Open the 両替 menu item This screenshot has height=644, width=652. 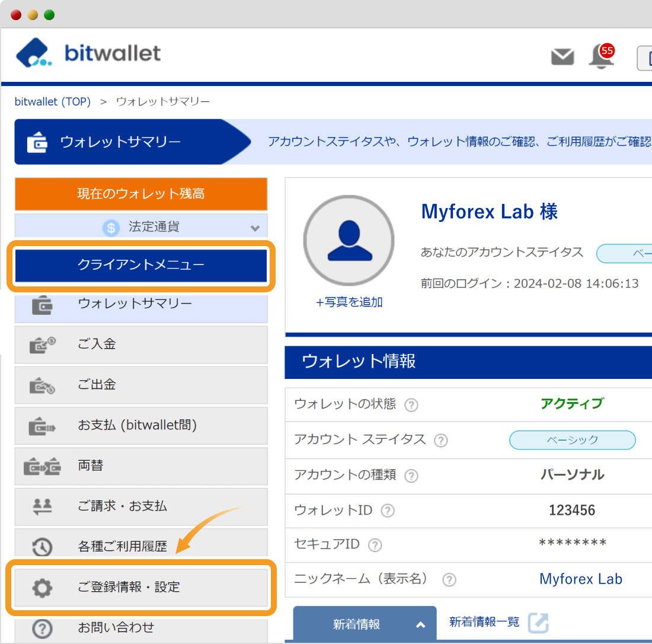(x=141, y=466)
